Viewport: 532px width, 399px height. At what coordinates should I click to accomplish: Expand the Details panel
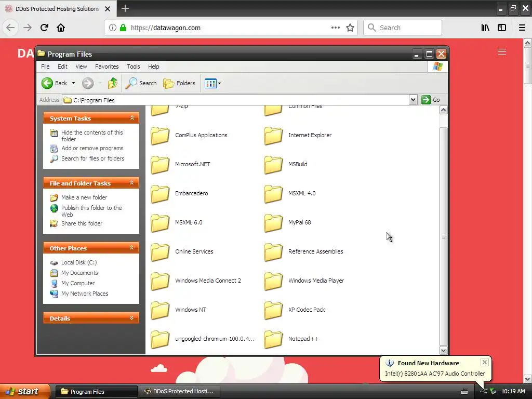point(132,318)
